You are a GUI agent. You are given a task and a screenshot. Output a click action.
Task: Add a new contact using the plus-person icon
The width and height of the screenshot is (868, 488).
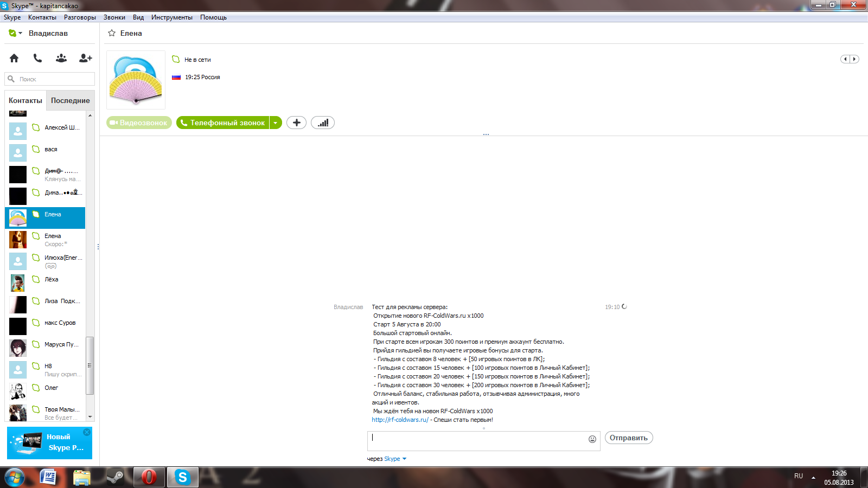(86, 58)
